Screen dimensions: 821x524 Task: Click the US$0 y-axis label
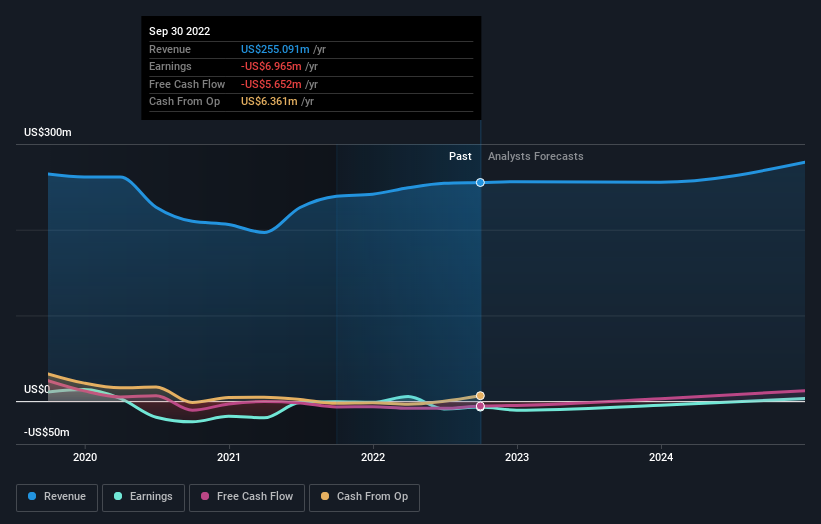(37, 389)
